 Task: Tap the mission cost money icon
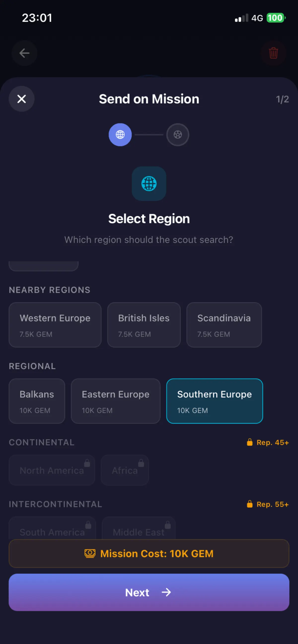click(x=90, y=553)
